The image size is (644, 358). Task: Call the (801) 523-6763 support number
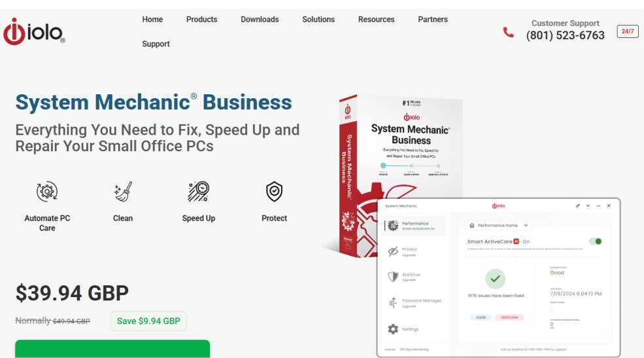pos(565,35)
